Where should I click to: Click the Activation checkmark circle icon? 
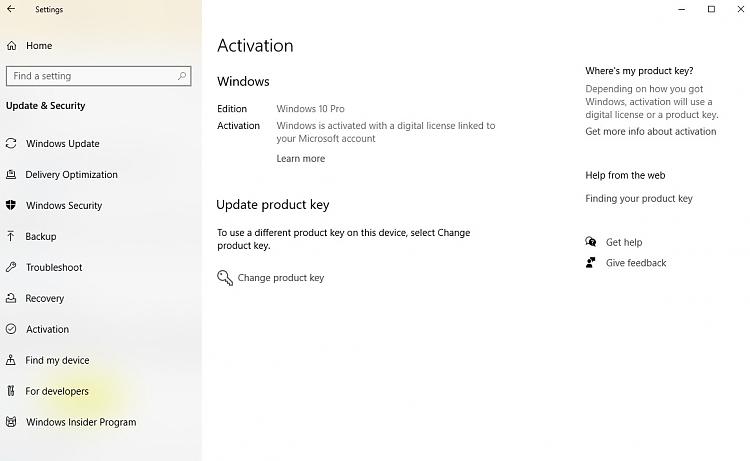click(11, 329)
